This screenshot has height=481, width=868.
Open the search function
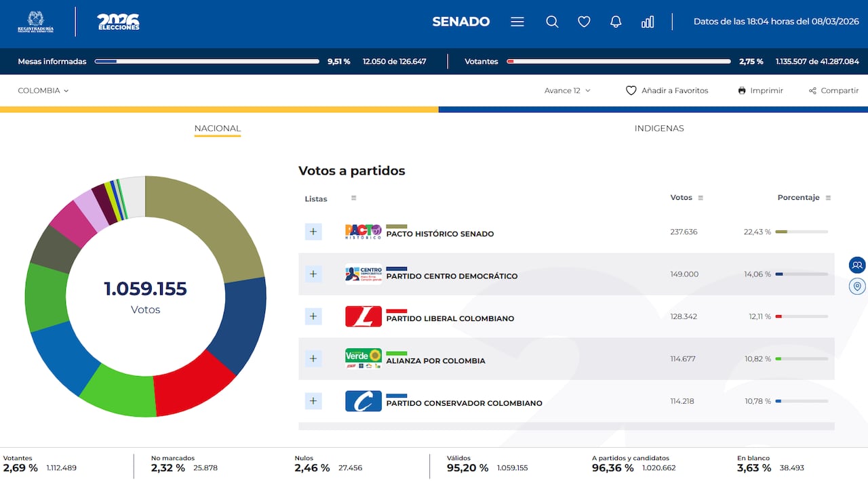click(552, 21)
